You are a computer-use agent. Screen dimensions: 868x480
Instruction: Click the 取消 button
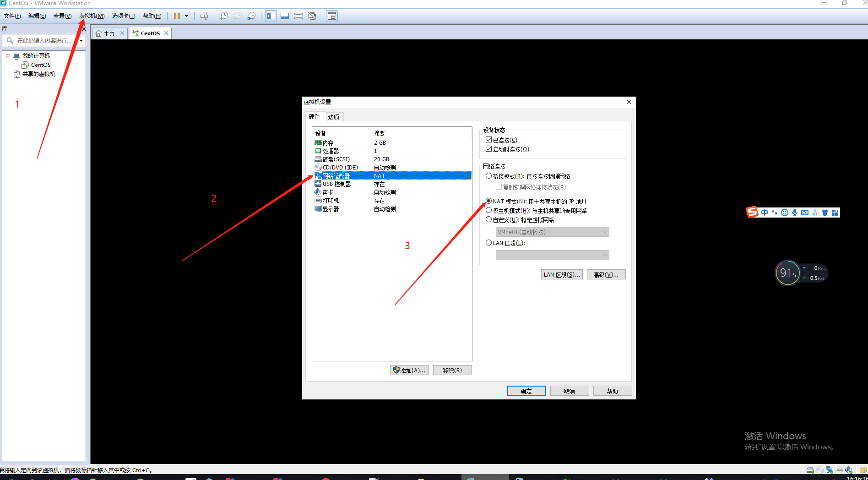coord(570,391)
